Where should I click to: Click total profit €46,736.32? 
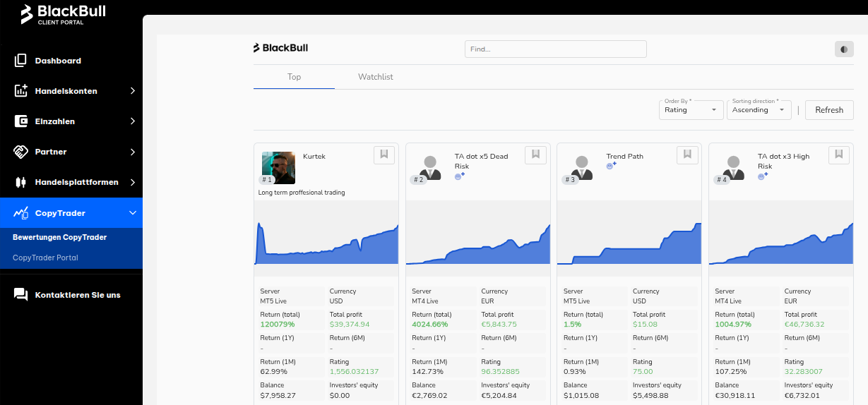tap(804, 325)
